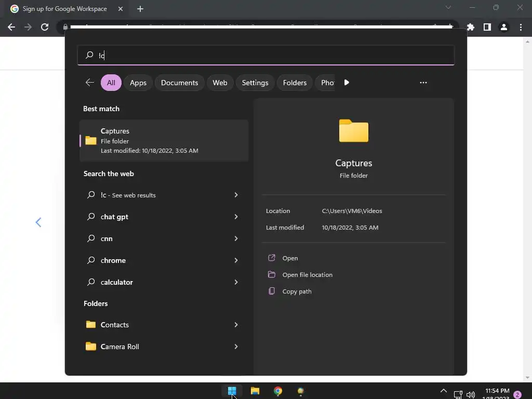Open the Contacts folder result
This screenshot has height=399, width=532.
(115, 325)
